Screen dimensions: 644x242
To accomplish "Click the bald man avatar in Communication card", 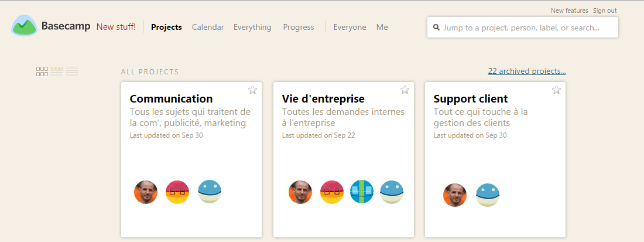I will click(x=146, y=192).
